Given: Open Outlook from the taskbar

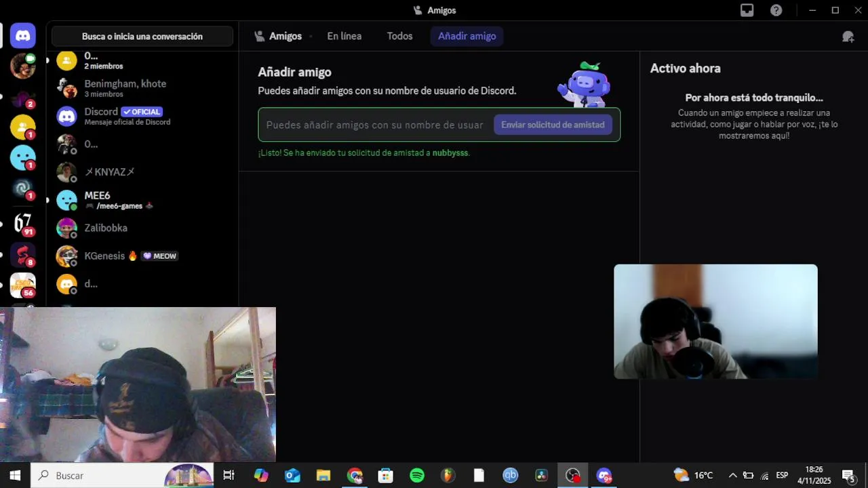Looking at the screenshot, I should pyautogui.click(x=292, y=475).
